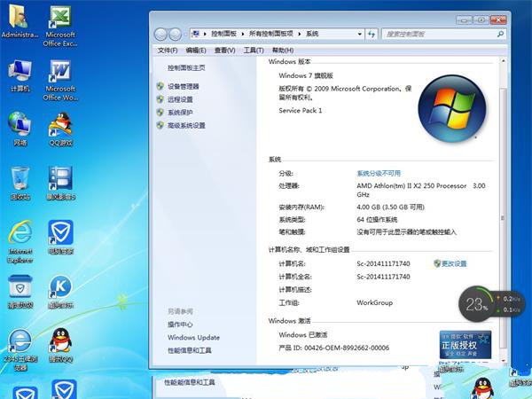Launch 电脑管家 shield shortcut above 酷狗音乐
Viewport: 532px width, 399px height.
click(x=60, y=237)
